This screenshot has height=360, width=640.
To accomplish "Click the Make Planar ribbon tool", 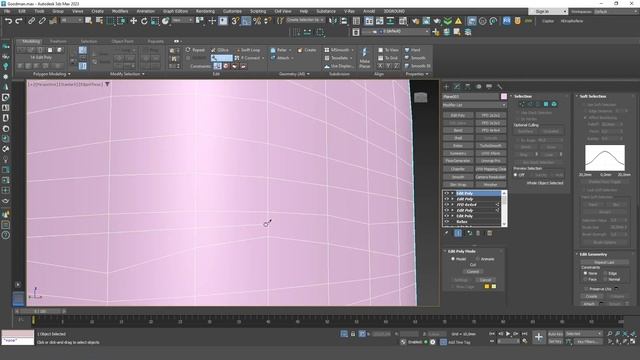I will click(364, 58).
